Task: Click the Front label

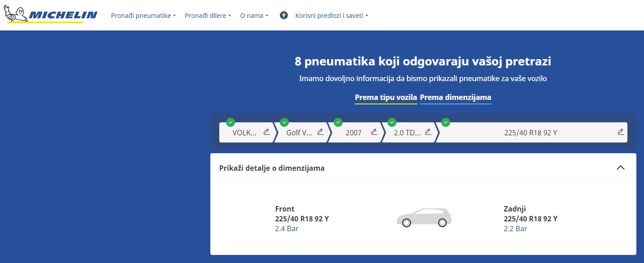Action: pyautogui.click(x=285, y=209)
